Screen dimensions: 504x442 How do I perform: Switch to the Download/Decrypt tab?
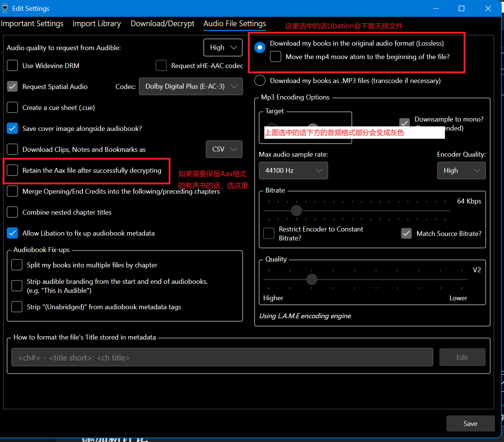pyautogui.click(x=162, y=24)
